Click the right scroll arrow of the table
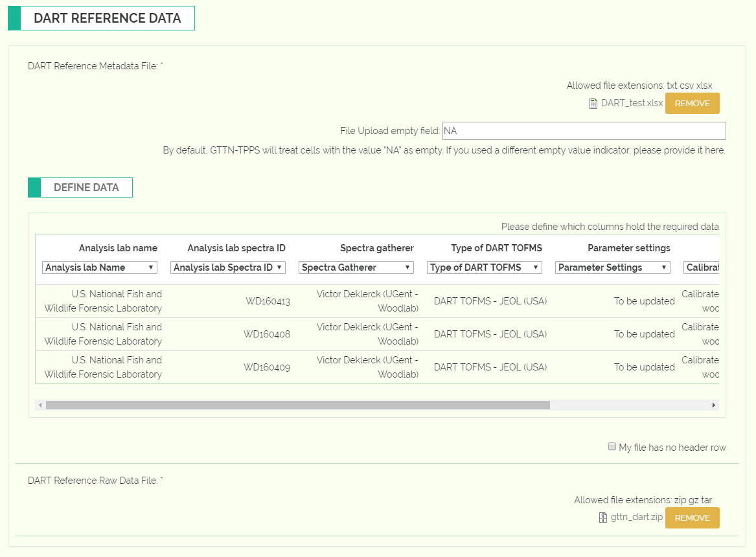 (x=714, y=405)
